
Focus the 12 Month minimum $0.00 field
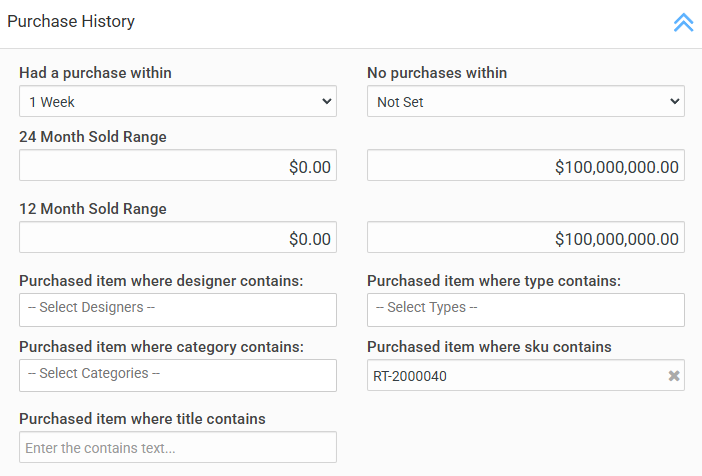(178, 238)
